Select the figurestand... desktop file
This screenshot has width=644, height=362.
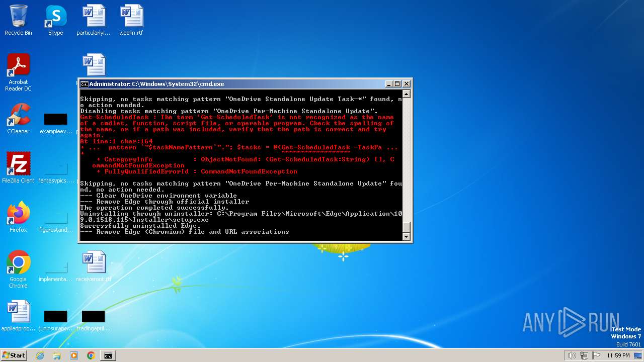click(55, 222)
